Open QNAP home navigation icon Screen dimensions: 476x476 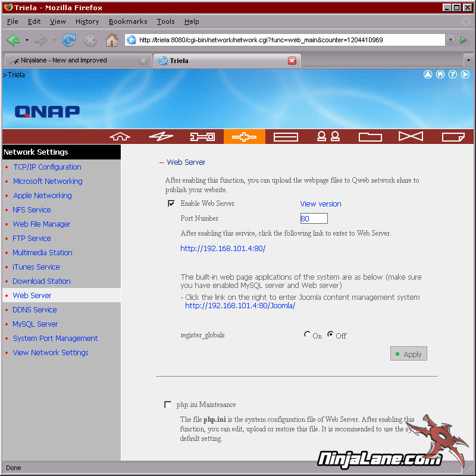pyautogui.click(x=120, y=137)
